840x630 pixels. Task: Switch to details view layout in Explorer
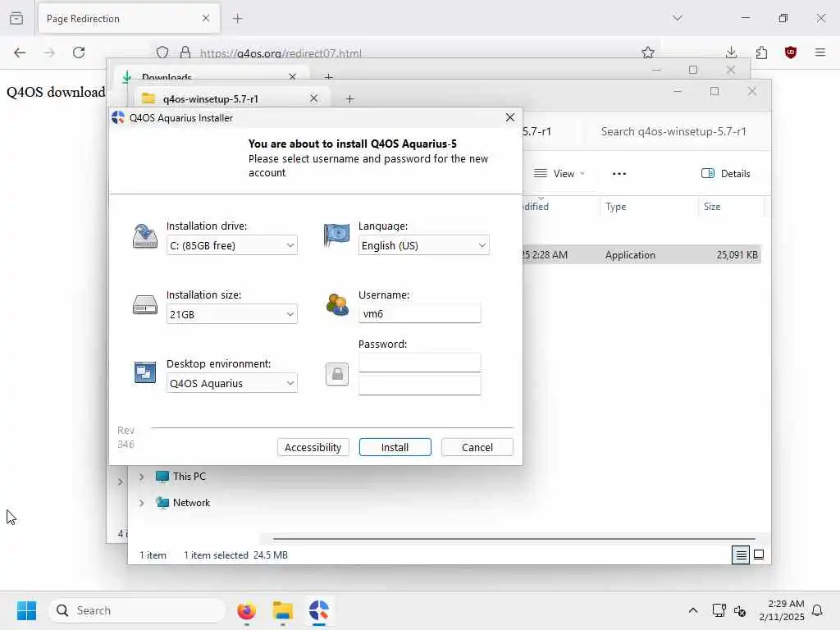tap(741, 555)
